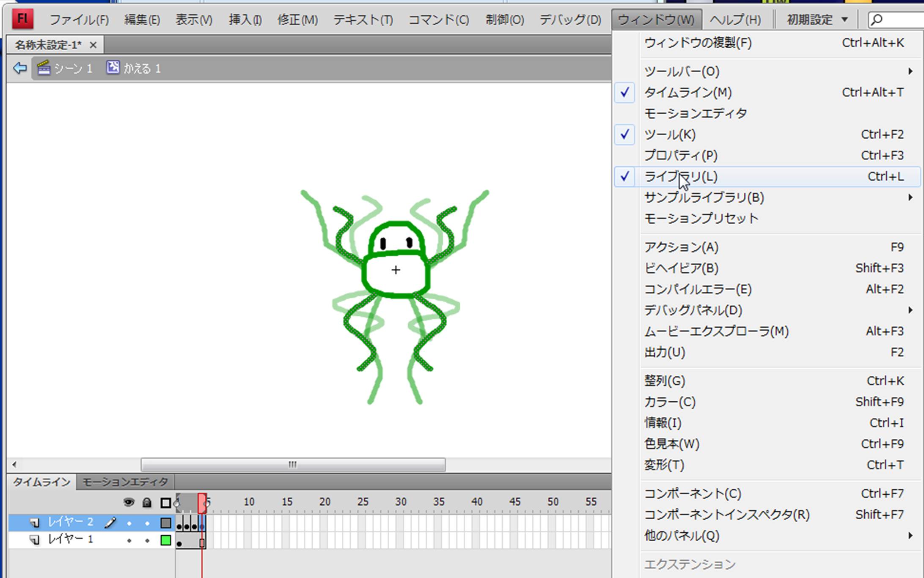
Task: Toggle visibility dot for レイヤー 1
Action: pyautogui.click(x=129, y=540)
